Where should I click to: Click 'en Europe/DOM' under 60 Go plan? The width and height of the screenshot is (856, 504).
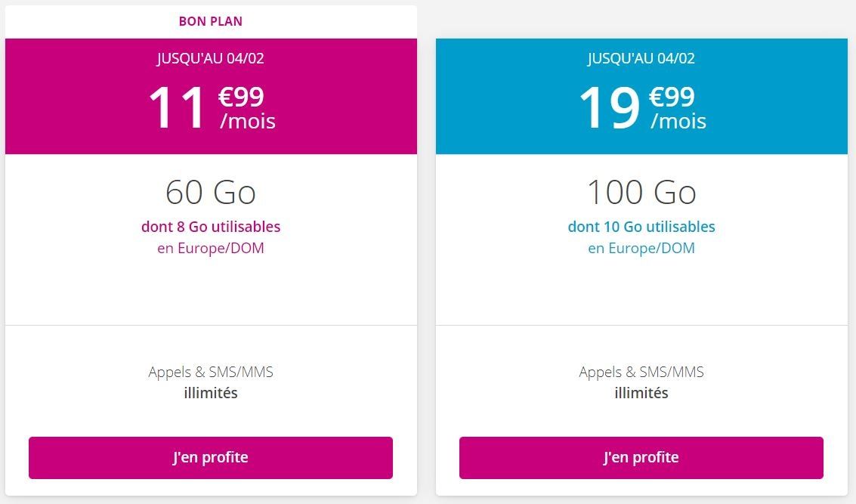(x=211, y=248)
